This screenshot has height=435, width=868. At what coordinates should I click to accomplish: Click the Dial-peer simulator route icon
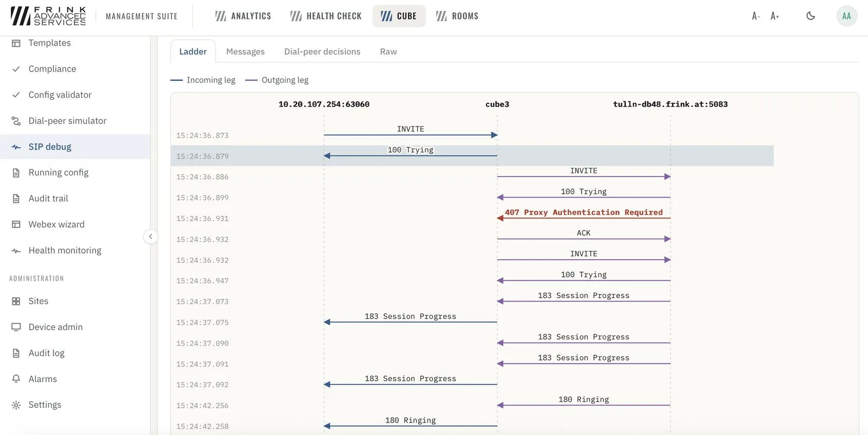click(x=16, y=121)
